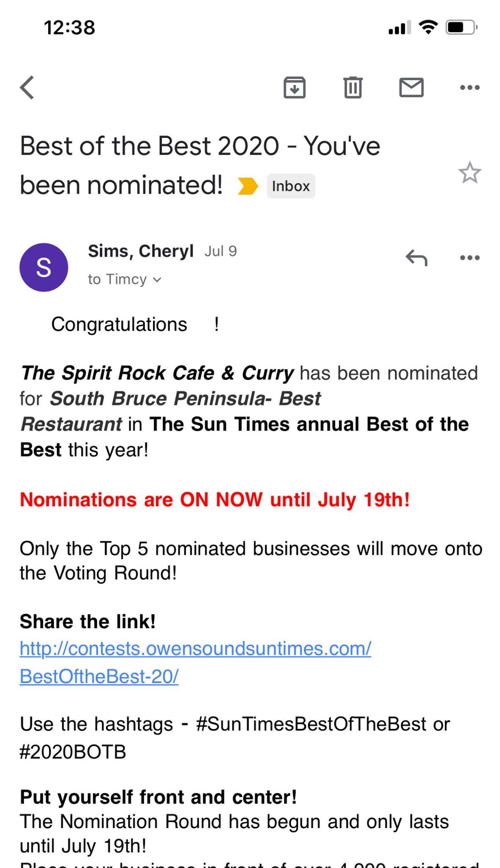Tap the red 'Nominations are ON NOW' text
This screenshot has height=868, width=500.
pos(215,500)
